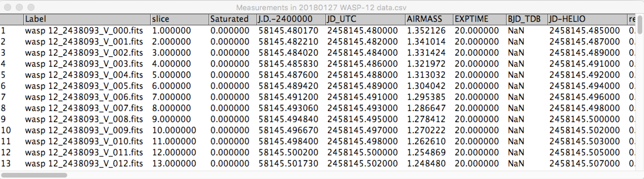Viewport: 644px width, 179px height.
Task: Click the window title bar text
Action: tap(321, 7)
